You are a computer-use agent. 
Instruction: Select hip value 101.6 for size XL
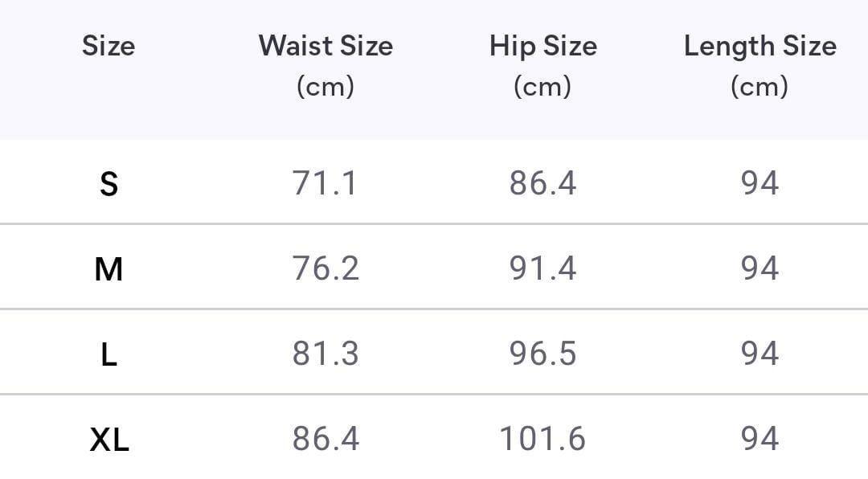(542, 439)
